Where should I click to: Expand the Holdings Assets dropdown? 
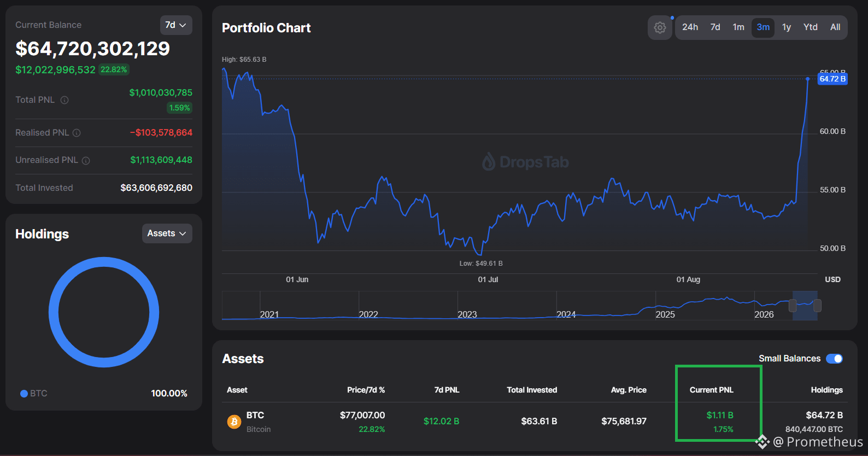pyautogui.click(x=167, y=233)
